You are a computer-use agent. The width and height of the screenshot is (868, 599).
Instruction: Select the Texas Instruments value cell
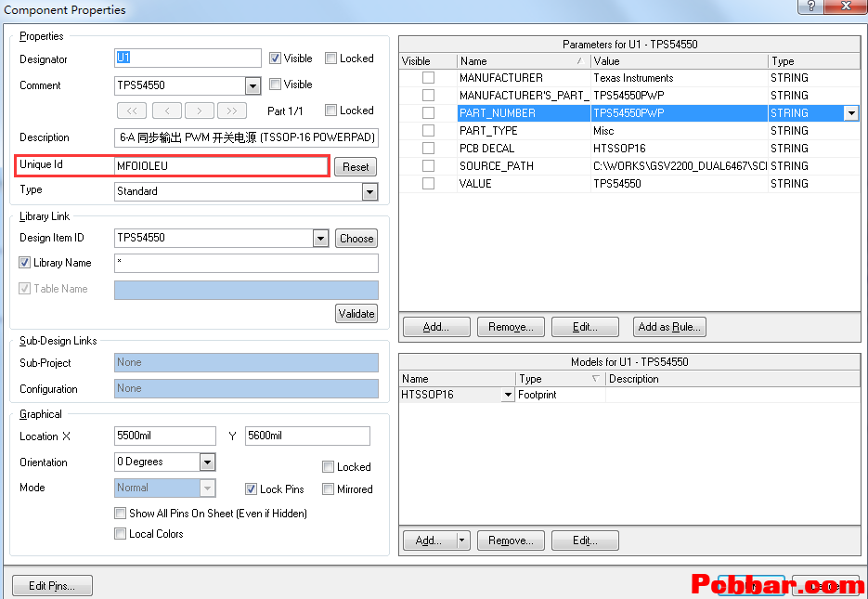pos(680,77)
